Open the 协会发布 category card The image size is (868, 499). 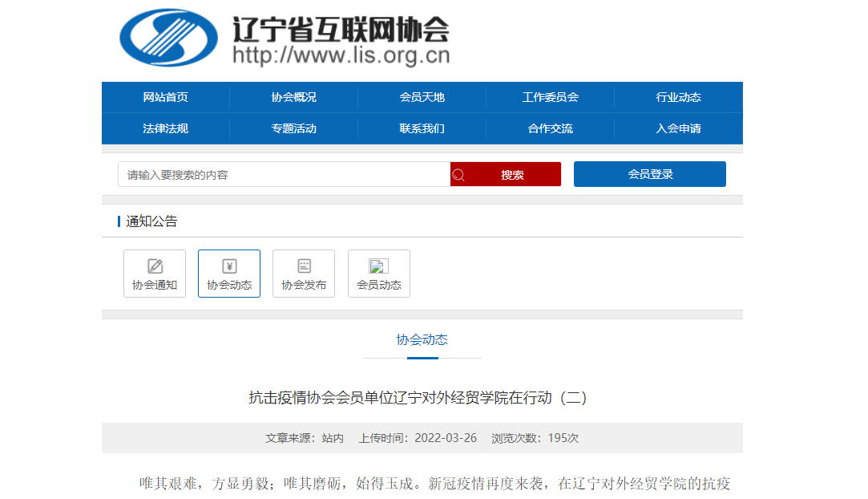click(304, 274)
